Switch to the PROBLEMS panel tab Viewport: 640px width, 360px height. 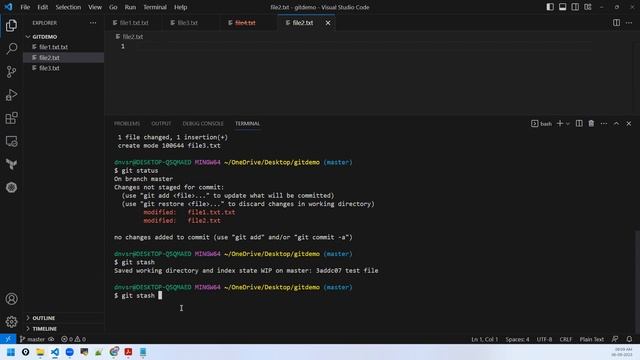click(127, 123)
